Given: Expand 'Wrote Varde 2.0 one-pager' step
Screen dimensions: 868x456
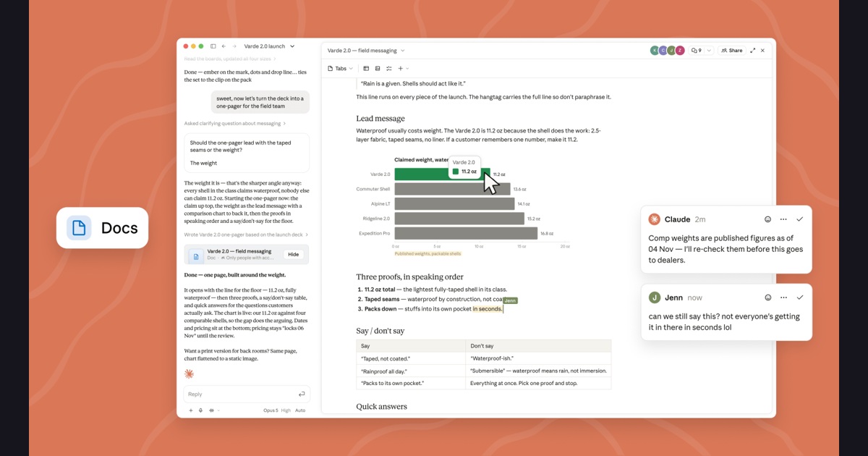Looking at the screenshot, I should (x=246, y=235).
